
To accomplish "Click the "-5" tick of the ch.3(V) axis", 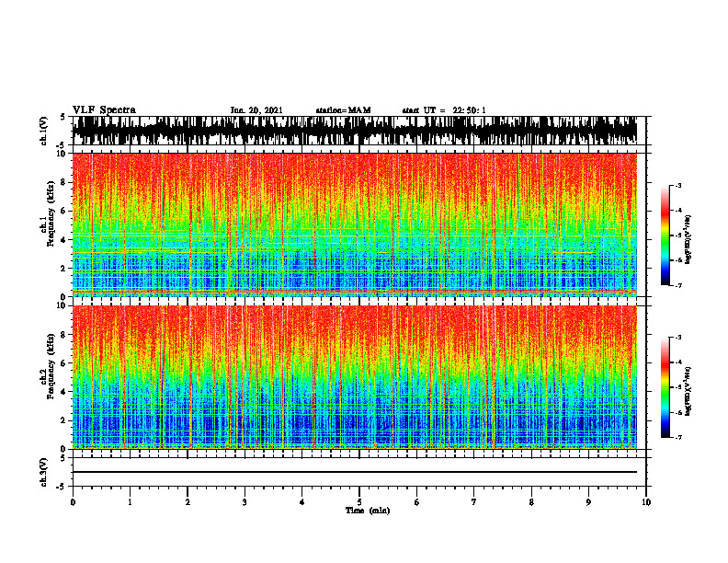I will [x=61, y=487].
